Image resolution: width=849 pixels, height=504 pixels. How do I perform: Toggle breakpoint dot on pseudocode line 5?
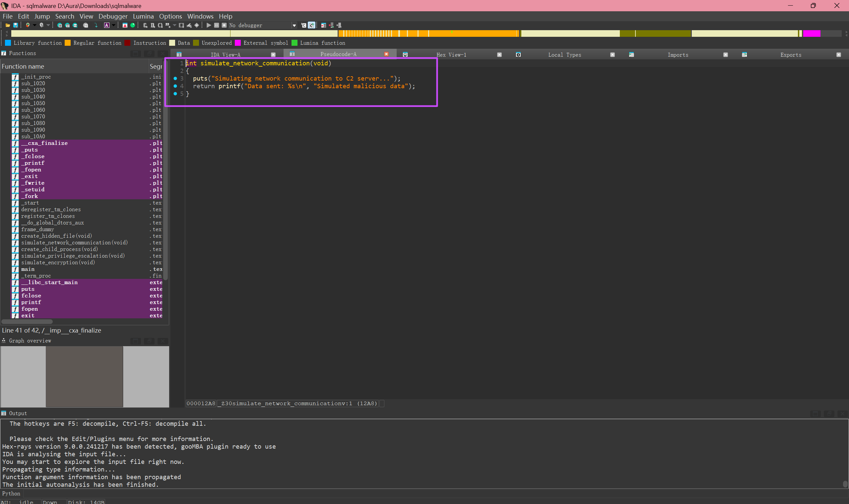(x=175, y=94)
